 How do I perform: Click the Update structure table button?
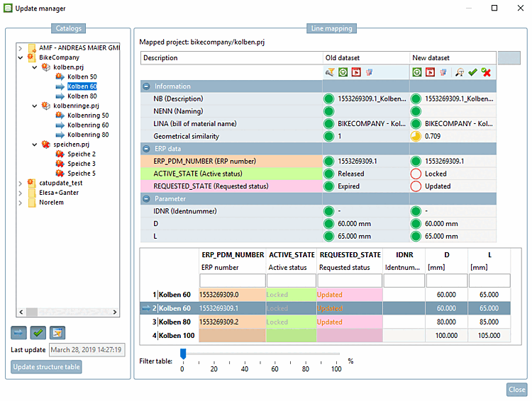pyautogui.click(x=47, y=367)
